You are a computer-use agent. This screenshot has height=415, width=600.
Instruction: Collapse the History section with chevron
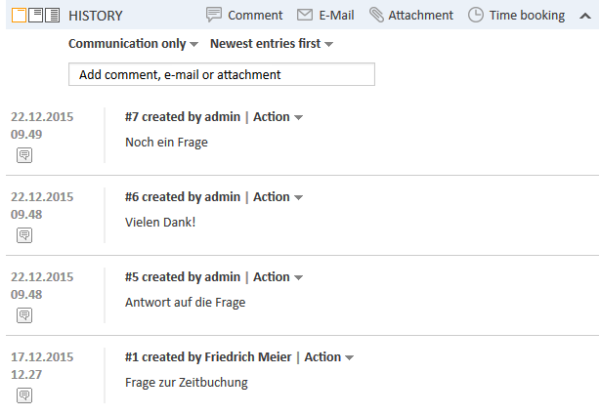click(585, 16)
